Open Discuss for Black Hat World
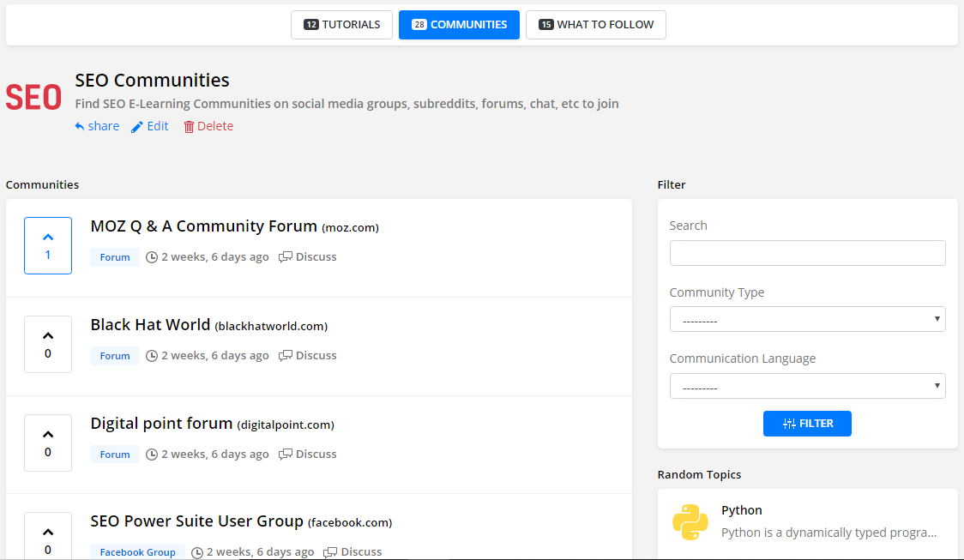Image resolution: width=964 pixels, height=560 pixels. click(308, 355)
